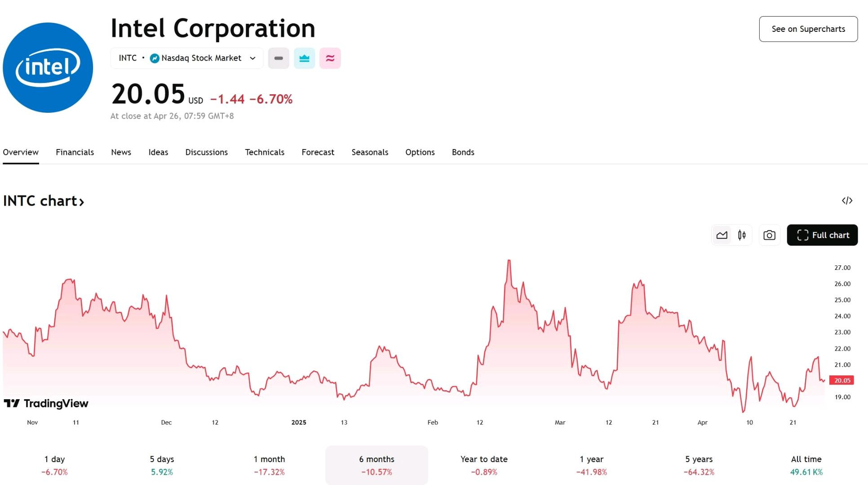Click the gray minus badge icon
Image resolution: width=868 pixels, height=485 pixels.
[279, 58]
